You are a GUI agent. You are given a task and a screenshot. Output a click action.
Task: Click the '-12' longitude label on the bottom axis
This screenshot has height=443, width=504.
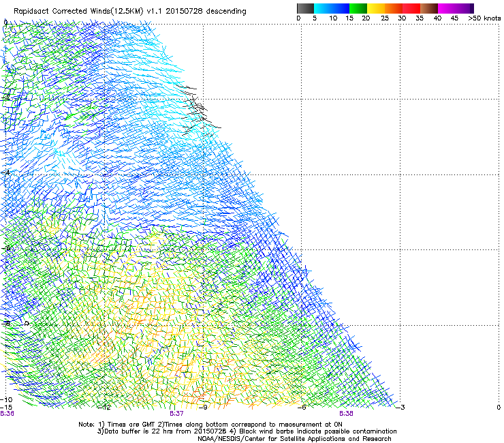tap(104, 408)
